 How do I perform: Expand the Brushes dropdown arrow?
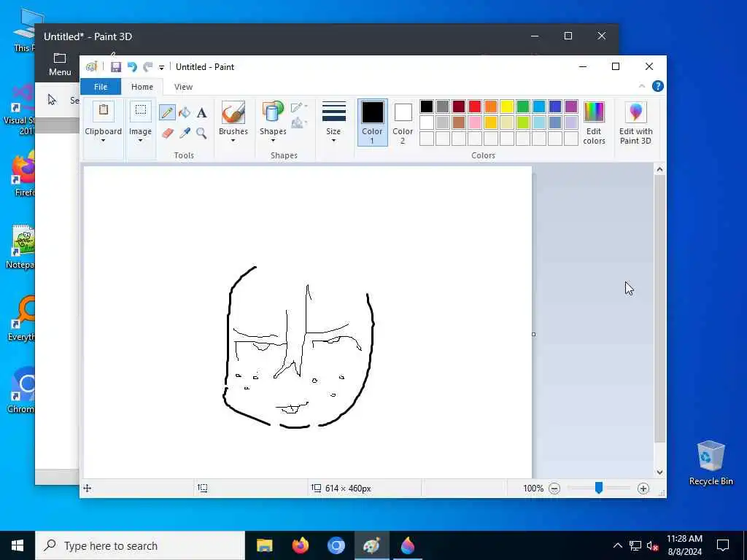[233, 141]
